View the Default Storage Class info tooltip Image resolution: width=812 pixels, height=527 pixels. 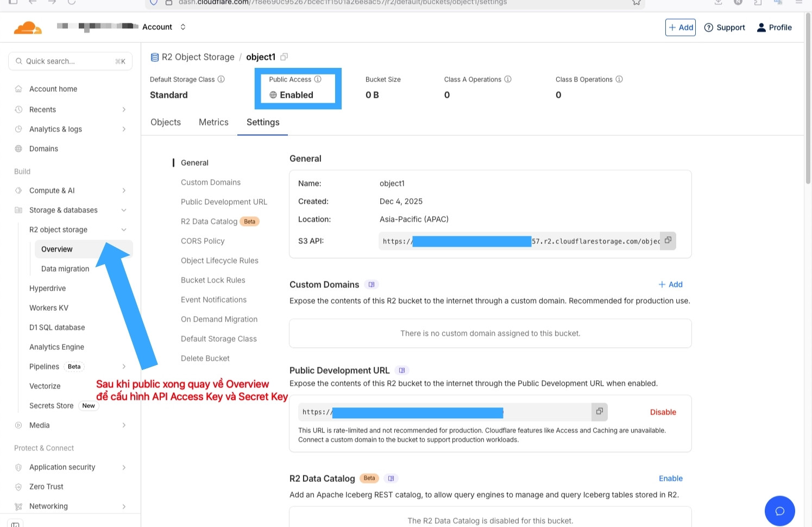pyautogui.click(x=221, y=79)
